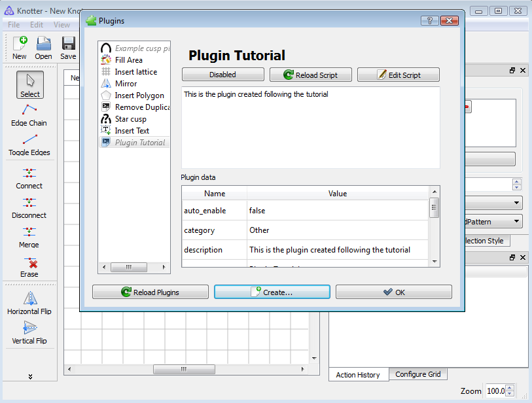Click the Create... button
Screen dimensions: 532x403
pyautogui.click(x=272, y=292)
